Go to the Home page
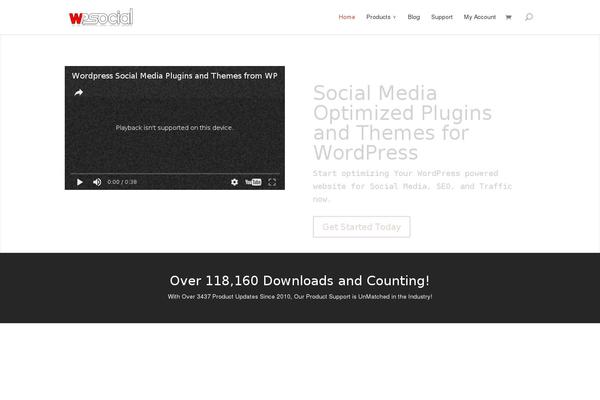 point(347,17)
